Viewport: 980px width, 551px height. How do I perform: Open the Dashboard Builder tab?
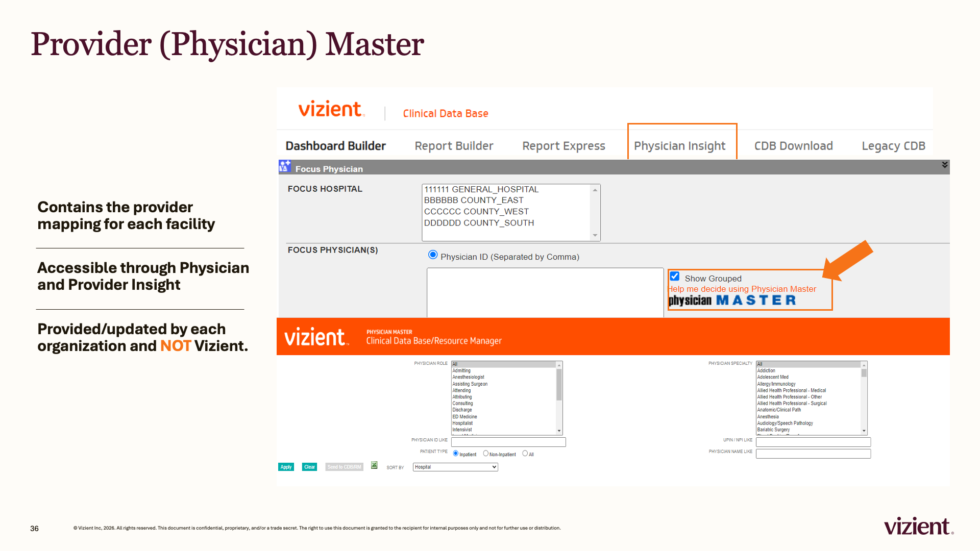click(x=336, y=146)
